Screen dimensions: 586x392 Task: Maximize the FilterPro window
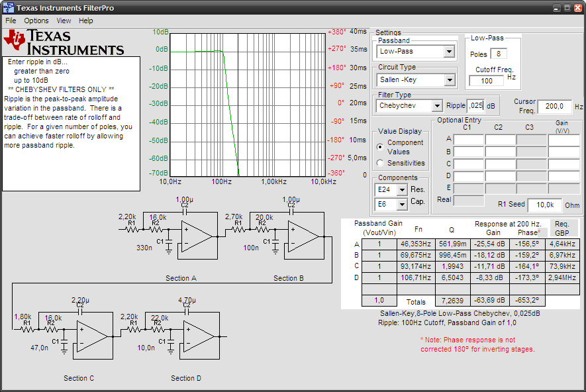[x=567, y=8]
